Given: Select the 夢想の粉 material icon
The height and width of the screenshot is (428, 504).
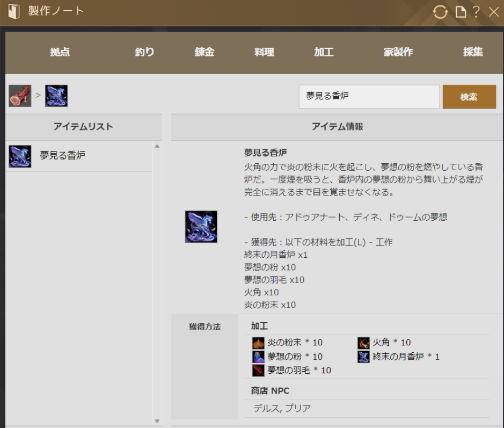Looking at the screenshot, I should click(x=259, y=357).
